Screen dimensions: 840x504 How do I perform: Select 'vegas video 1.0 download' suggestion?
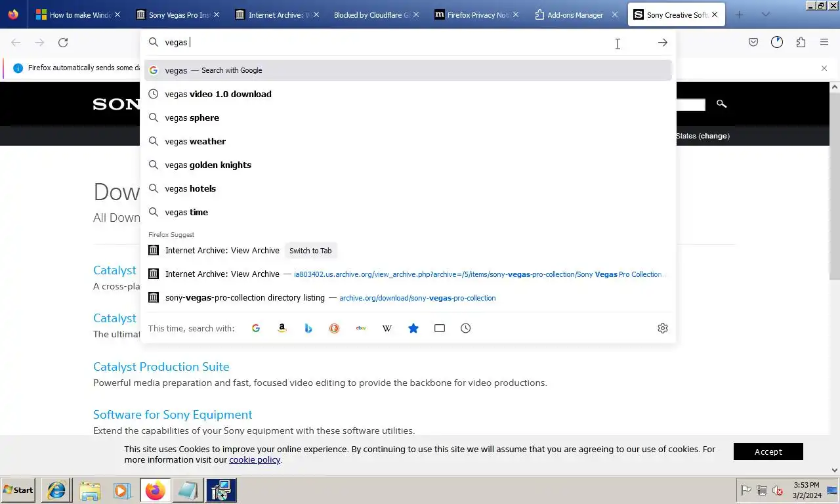[x=408, y=94]
